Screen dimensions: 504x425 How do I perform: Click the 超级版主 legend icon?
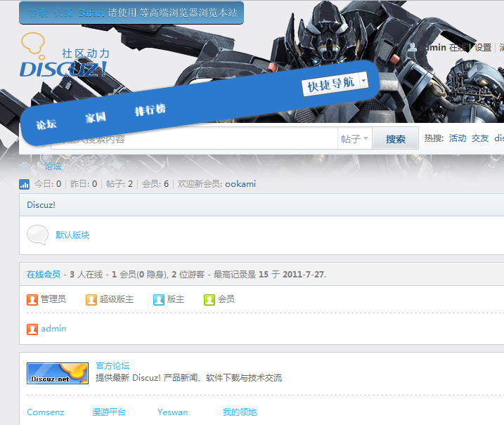pyautogui.click(x=91, y=300)
